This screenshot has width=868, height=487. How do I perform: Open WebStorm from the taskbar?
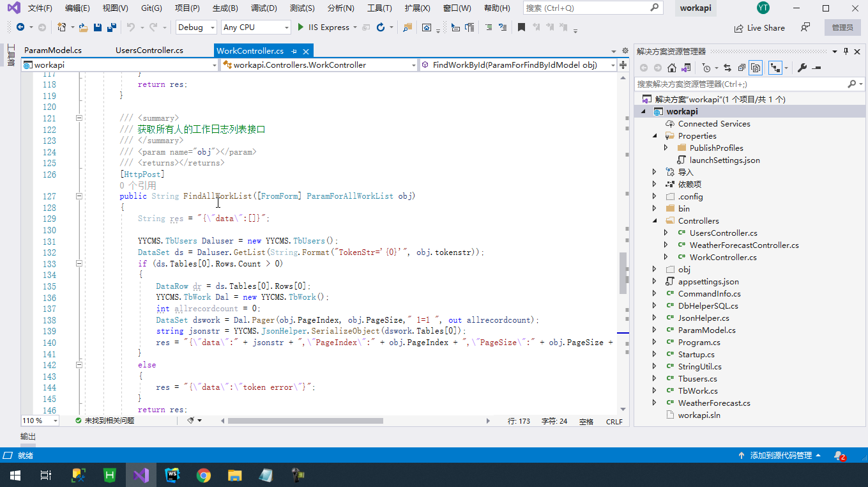coord(172,475)
